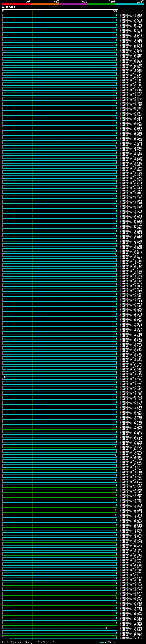Select the UniRef100_C0Z3F6 label
The width and height of the screenshot is (146, 644).
tap(131, 128)
